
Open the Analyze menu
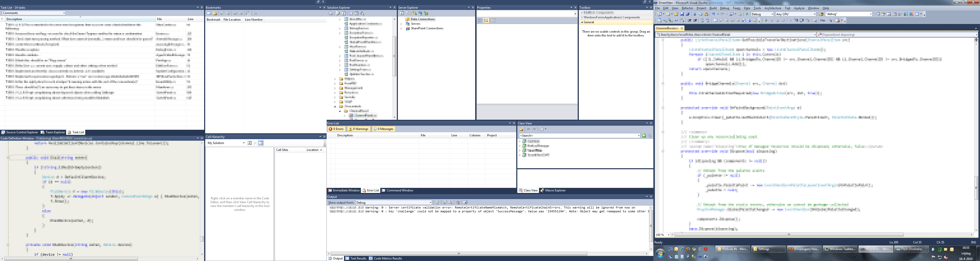click(799, 8)
